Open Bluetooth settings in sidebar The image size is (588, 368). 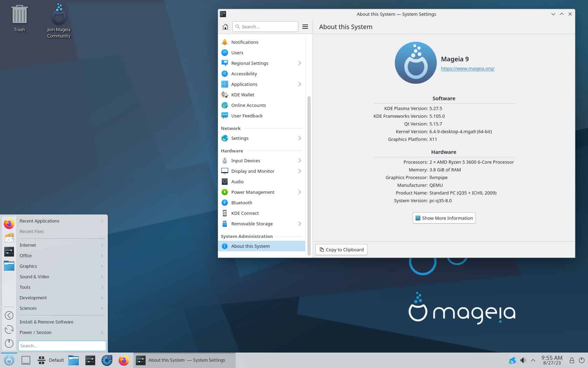pos(242,203)
